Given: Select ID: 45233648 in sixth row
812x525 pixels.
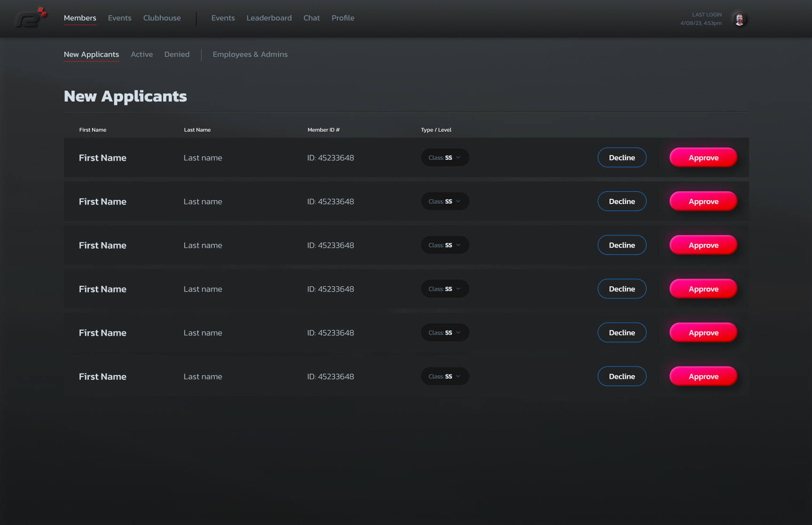Looking at the screenshot, I should (331, 376).
